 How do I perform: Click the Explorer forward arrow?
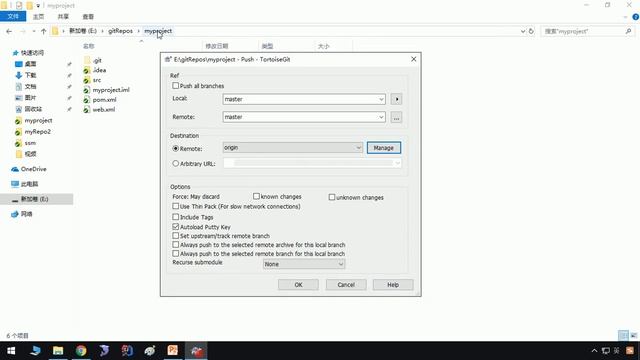(x=23, y=31)
